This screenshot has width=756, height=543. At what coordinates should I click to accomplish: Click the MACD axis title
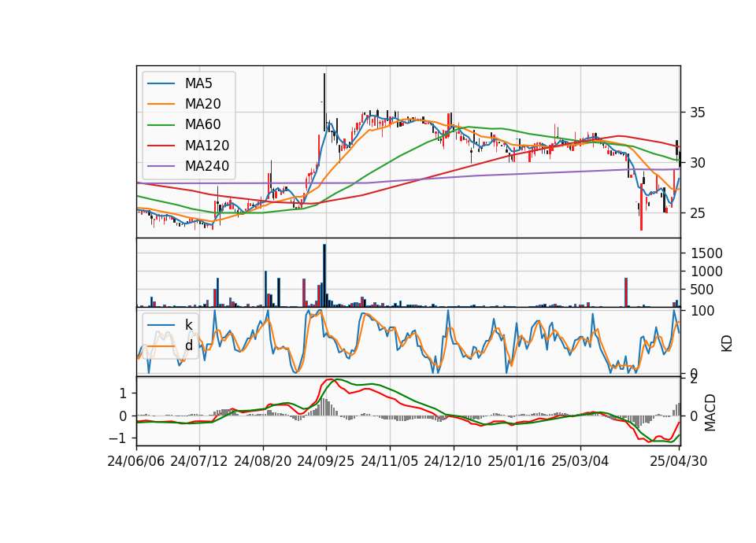pos(710,412)
